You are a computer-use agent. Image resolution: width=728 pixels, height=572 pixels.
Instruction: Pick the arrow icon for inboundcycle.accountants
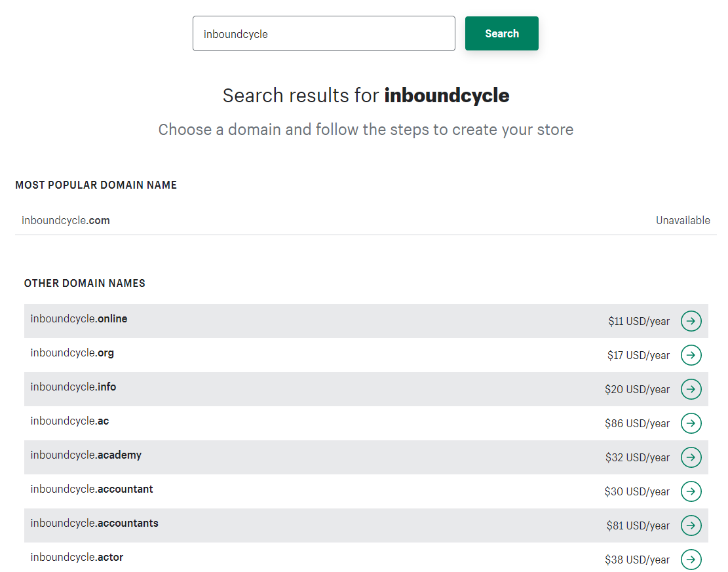(x=691, y=525)
